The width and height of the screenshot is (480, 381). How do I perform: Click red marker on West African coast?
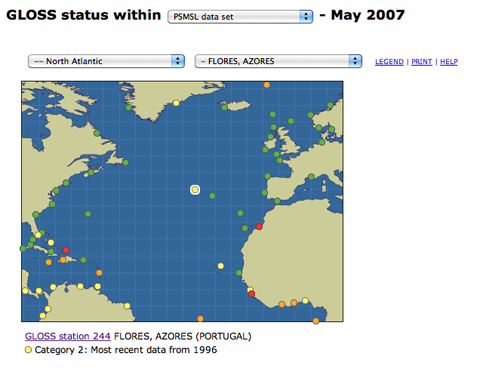[x=252, y=294]
